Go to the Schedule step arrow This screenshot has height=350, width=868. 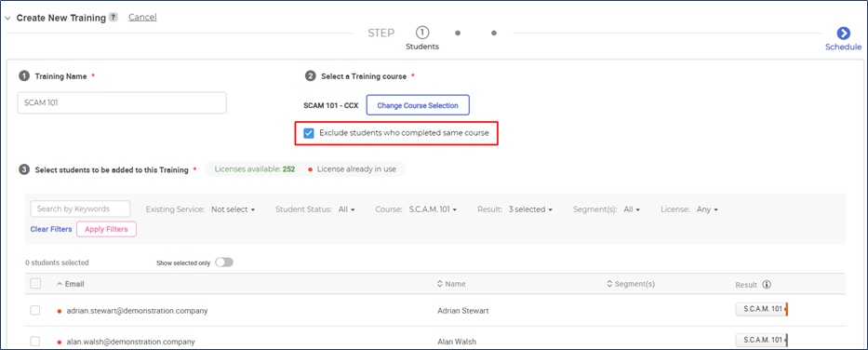(843, 34)
